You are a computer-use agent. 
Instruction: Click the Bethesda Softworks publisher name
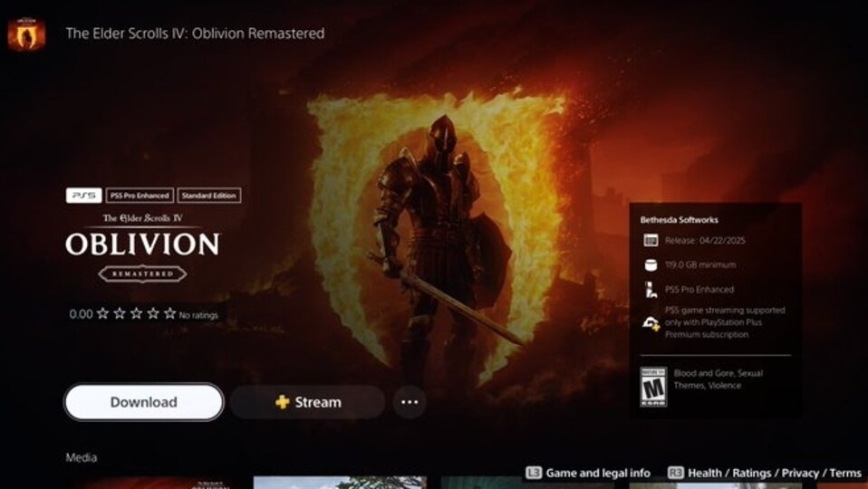pos(680,220)
